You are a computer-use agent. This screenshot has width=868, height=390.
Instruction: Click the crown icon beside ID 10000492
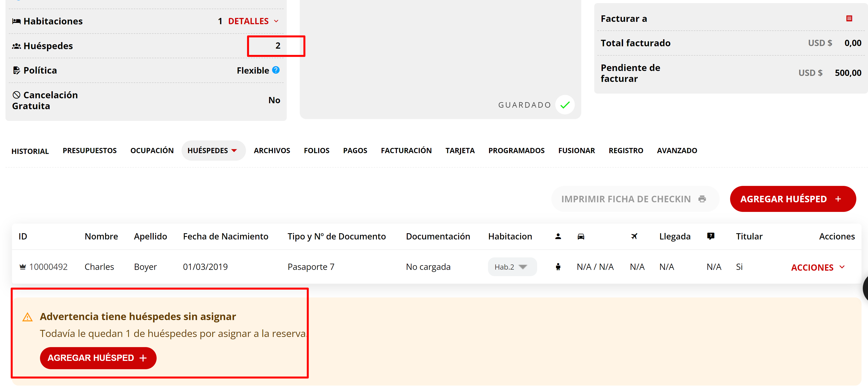coord(23,267)
